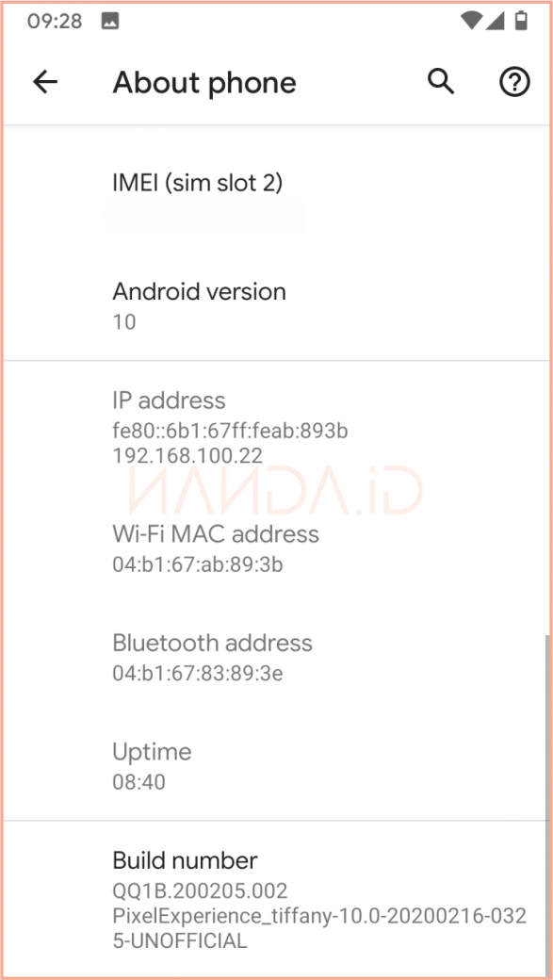553x980 pixels.
Task: Select the IP address entry
Action: click(276, 428)
